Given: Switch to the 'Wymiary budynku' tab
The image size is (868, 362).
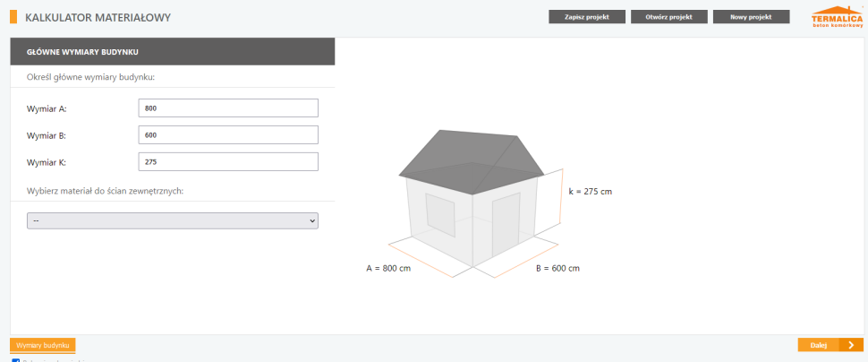Looking at the screenshot, I should point(43,345).
